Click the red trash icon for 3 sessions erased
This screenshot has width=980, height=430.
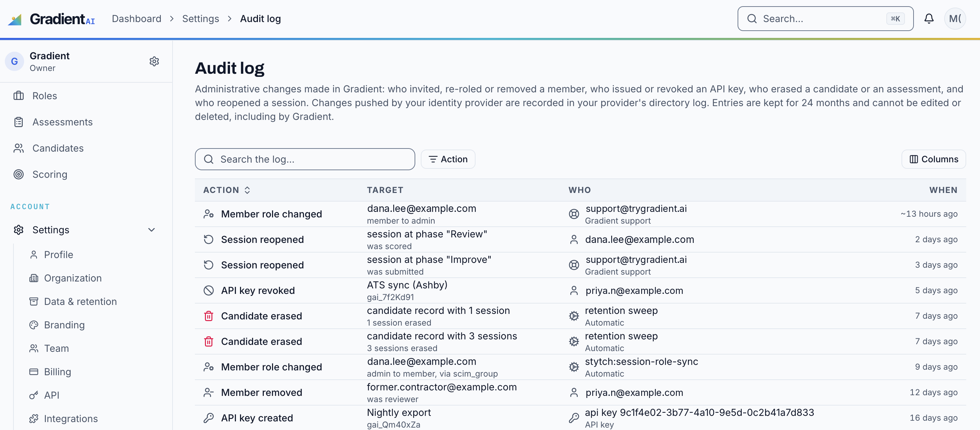(208, 341)
